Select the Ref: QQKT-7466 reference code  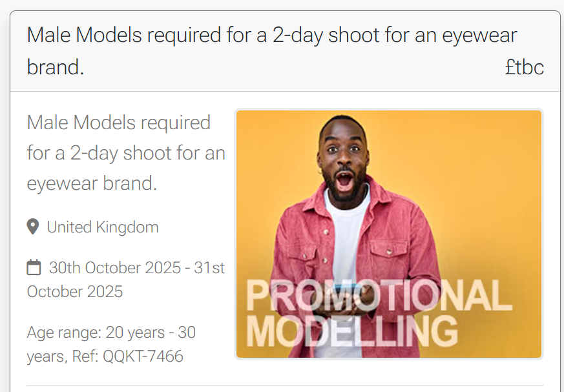[x=128, y=356]
